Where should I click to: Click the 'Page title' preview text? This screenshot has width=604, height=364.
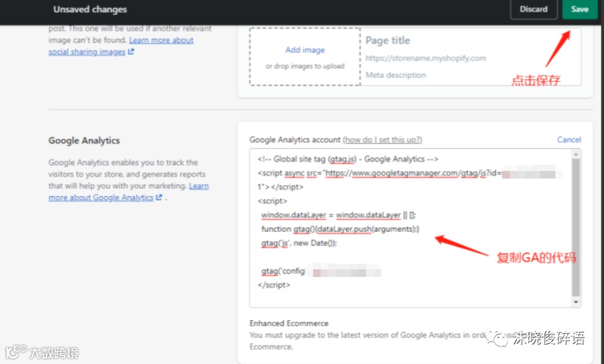(x=388, y=40)
